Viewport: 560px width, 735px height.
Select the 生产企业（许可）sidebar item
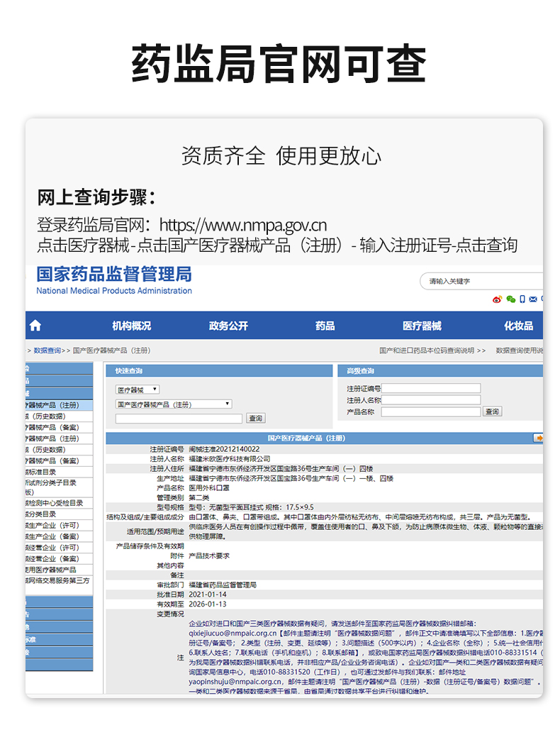pyautogui.click(x=59, y=526)
